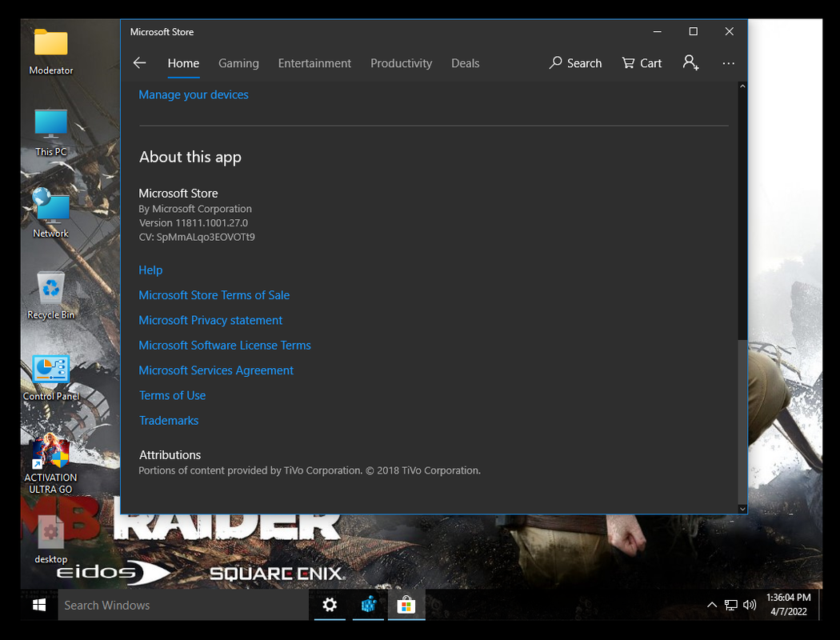
Task: Open the Terms of Use link
Action: (x=173, y=396)
